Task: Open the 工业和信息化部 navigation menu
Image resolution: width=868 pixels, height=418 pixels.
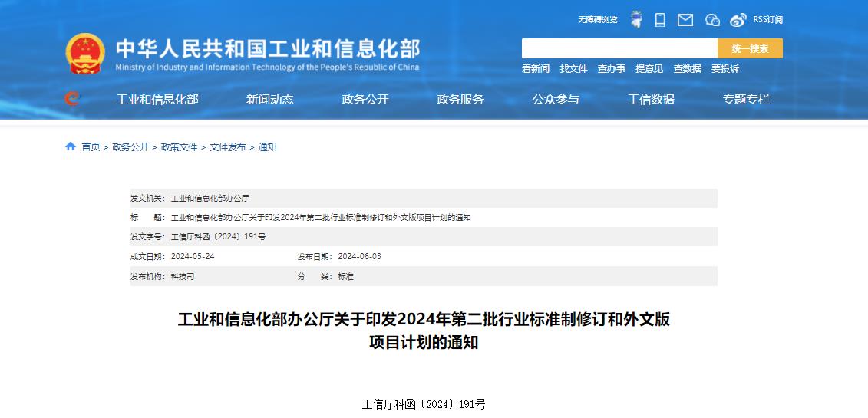Action: pyautogui.click(x=157, y=99)
